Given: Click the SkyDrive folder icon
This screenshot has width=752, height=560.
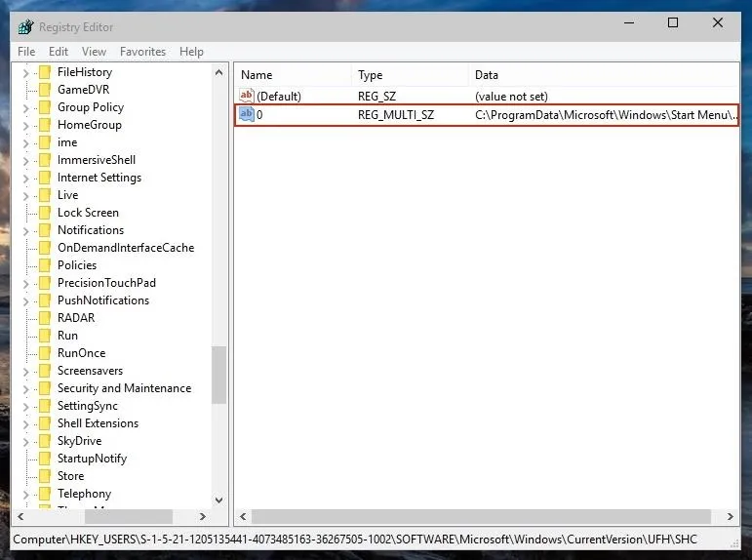Looking at the screenshot, I should (45, 441).
